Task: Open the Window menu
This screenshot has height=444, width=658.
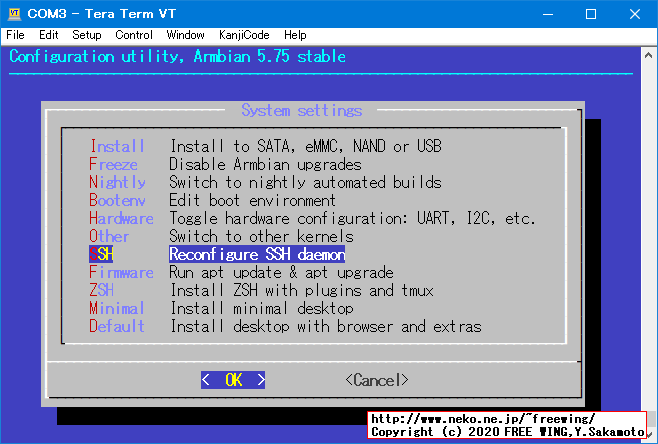Action: [185, 35]
